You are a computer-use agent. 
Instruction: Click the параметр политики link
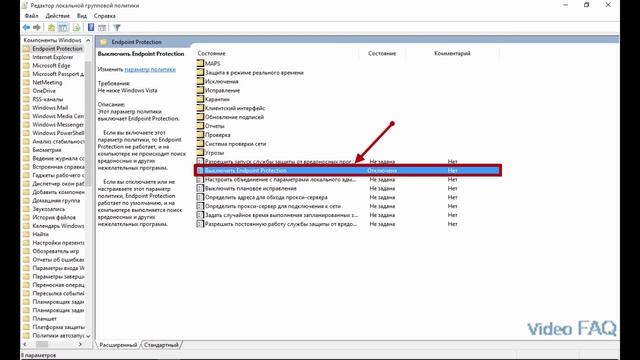point(150,69)
